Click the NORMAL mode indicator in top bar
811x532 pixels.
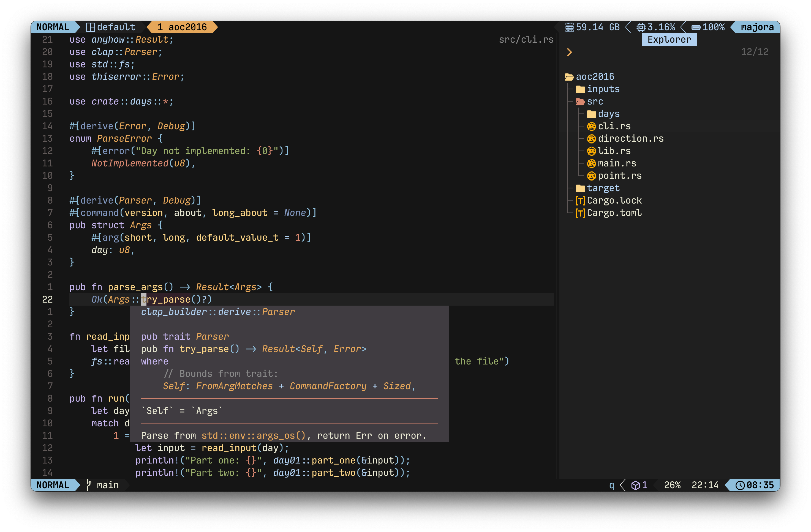click(53, 27)
